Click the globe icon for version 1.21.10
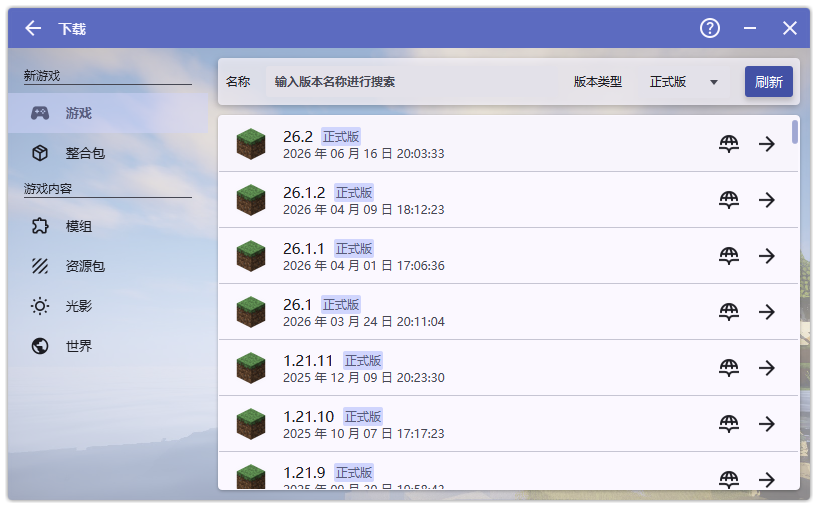 point(729,424)
